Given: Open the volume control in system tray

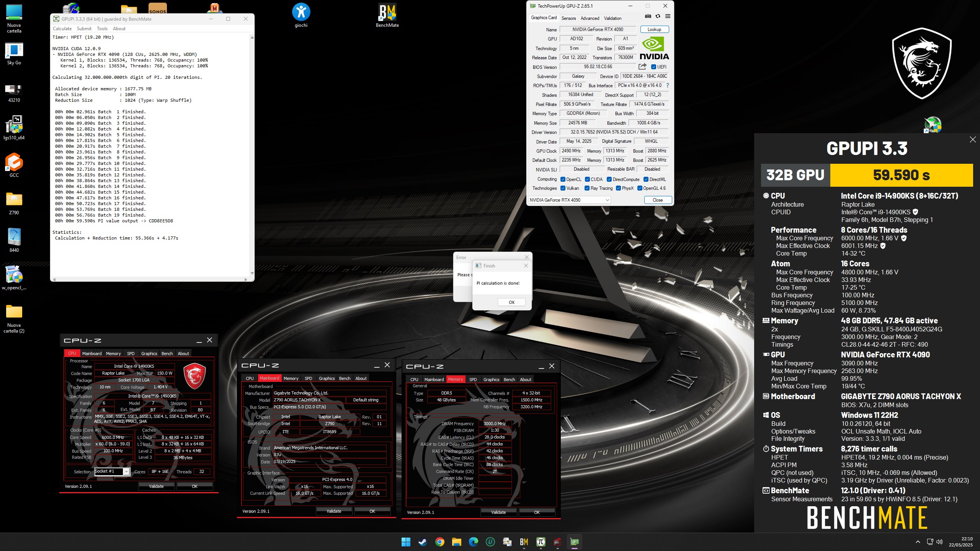Looking at the screenshot, I should coord(939,542).
